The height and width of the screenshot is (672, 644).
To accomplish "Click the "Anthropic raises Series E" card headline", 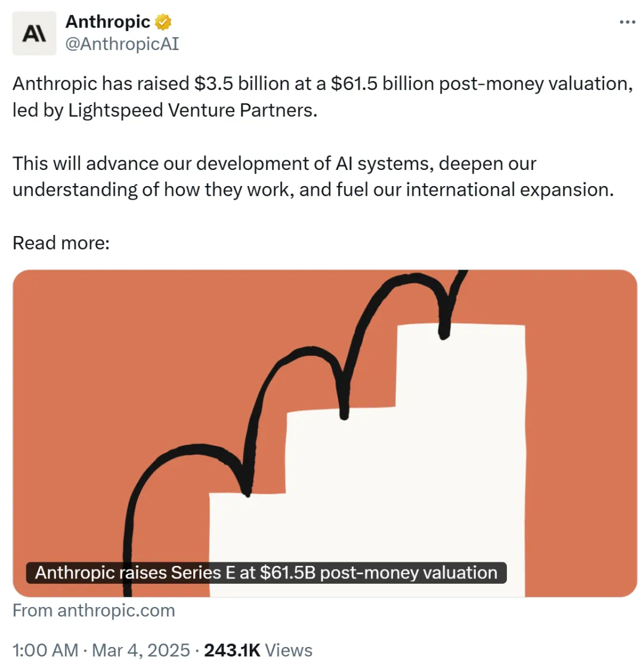I will tap(266, 572).
